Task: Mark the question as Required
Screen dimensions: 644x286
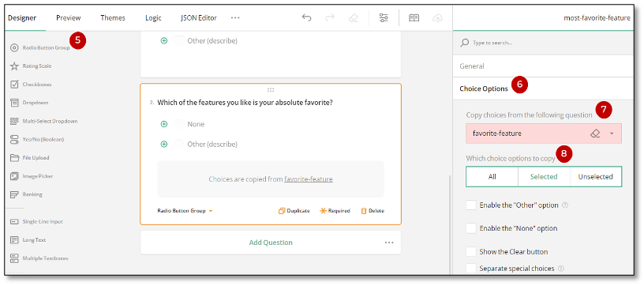Action: (x=335, y=211)
